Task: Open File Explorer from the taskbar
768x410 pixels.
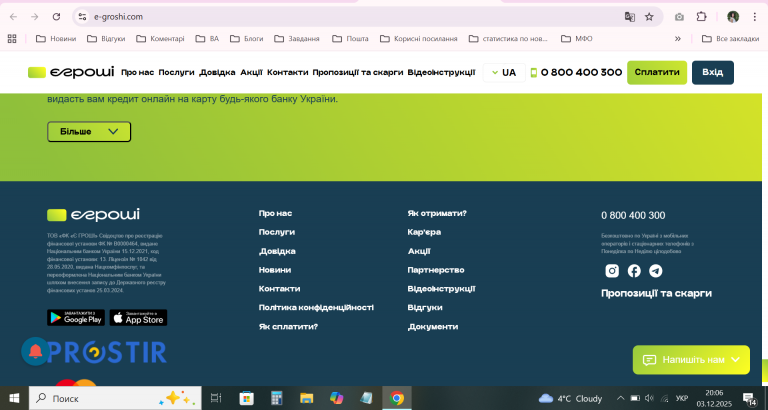Action: click(x=307, y=398)
